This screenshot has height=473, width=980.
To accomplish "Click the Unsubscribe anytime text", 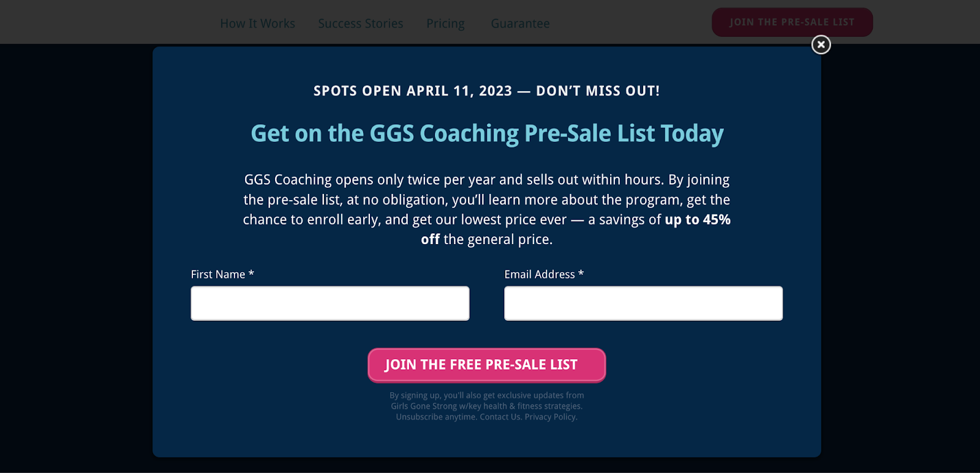I will 436,417.
